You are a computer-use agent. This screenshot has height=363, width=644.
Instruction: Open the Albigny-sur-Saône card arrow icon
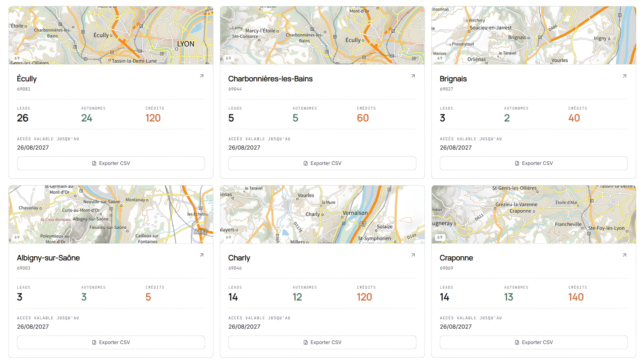[202, 255]
